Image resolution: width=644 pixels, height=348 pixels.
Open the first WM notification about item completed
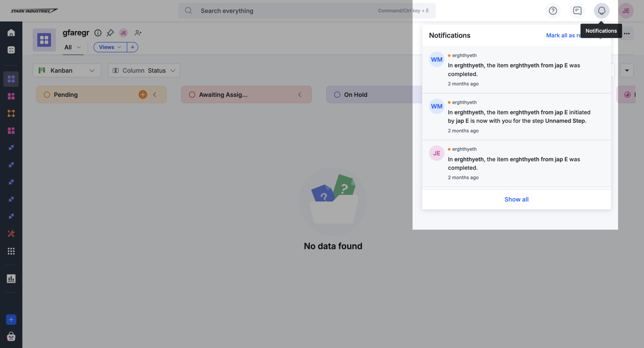516,70
